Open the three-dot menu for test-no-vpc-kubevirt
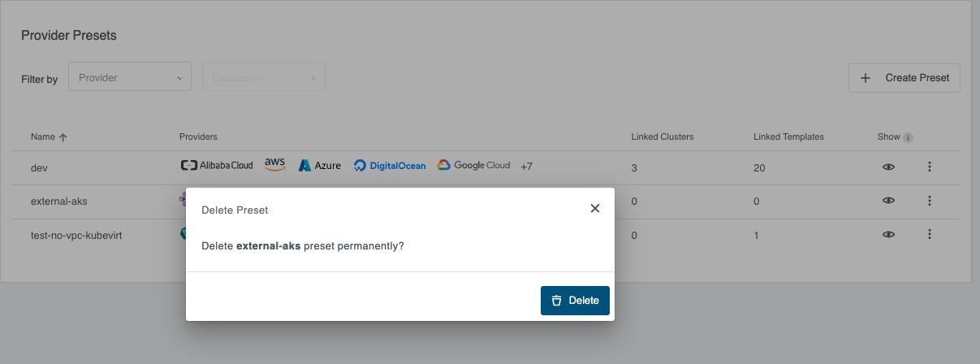 pos(930,234)
